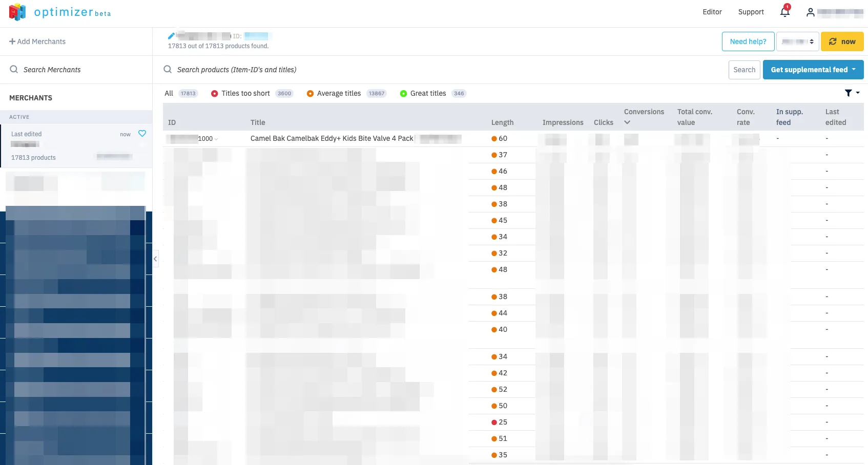Click the pencil icon to edit merchant name
The image size is (868, 465).
pyautogui.click(x=171, y=35)
